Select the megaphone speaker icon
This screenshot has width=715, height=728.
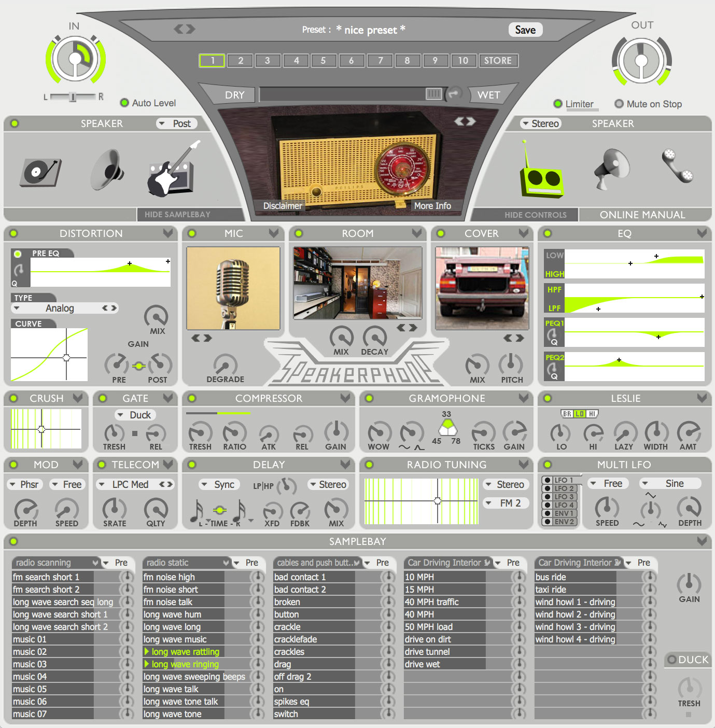(x=611, y=170)
